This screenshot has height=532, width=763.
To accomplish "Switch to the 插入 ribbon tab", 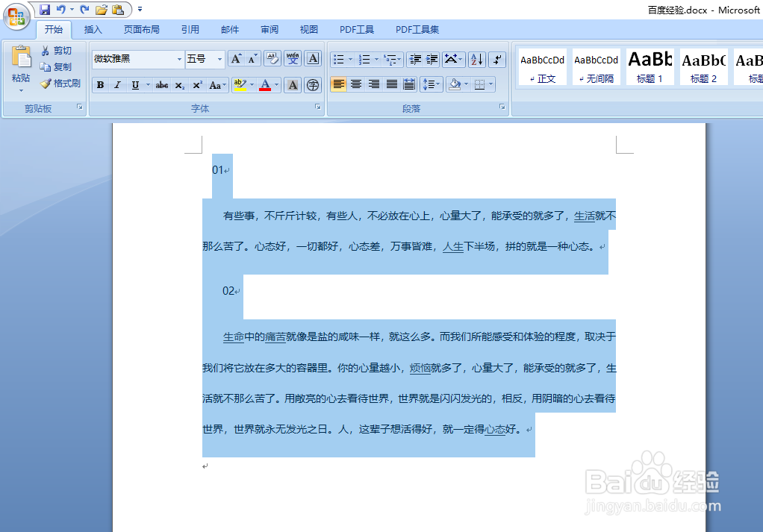I will [93, 29].
